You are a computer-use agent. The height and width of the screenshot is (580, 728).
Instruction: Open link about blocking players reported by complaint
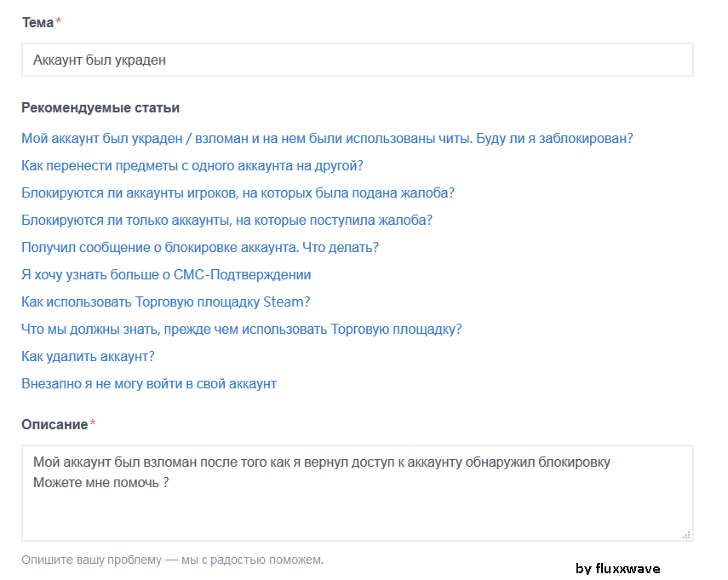pyautogui.click(x=238, y=192)
